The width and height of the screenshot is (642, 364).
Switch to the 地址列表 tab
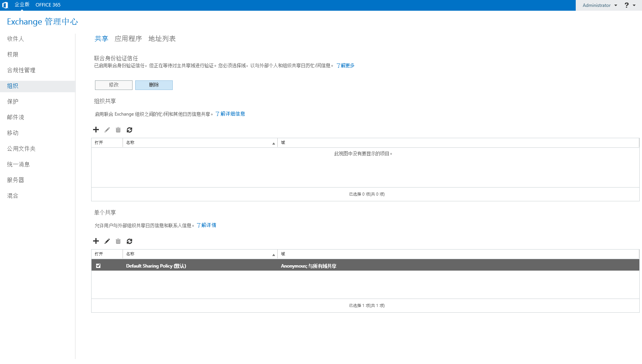(162, 39)
